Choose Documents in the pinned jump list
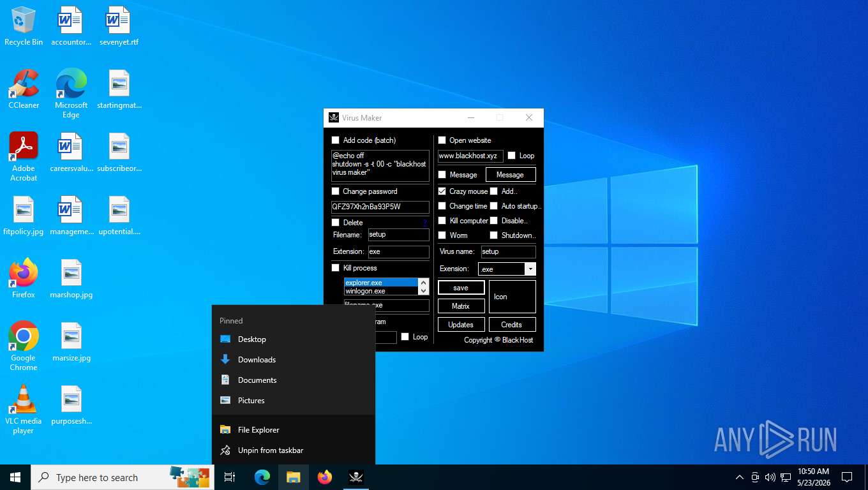Screen dimensions: 868x490 [294, 380]
